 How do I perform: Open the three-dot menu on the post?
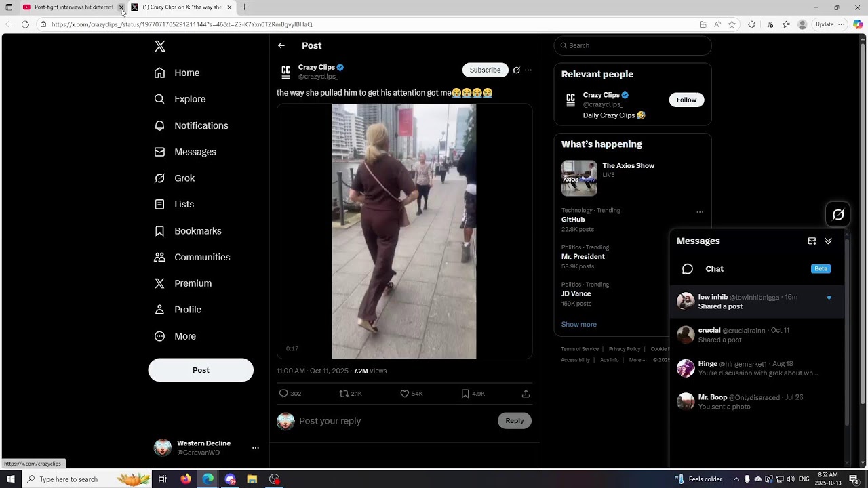coord(528,70)
